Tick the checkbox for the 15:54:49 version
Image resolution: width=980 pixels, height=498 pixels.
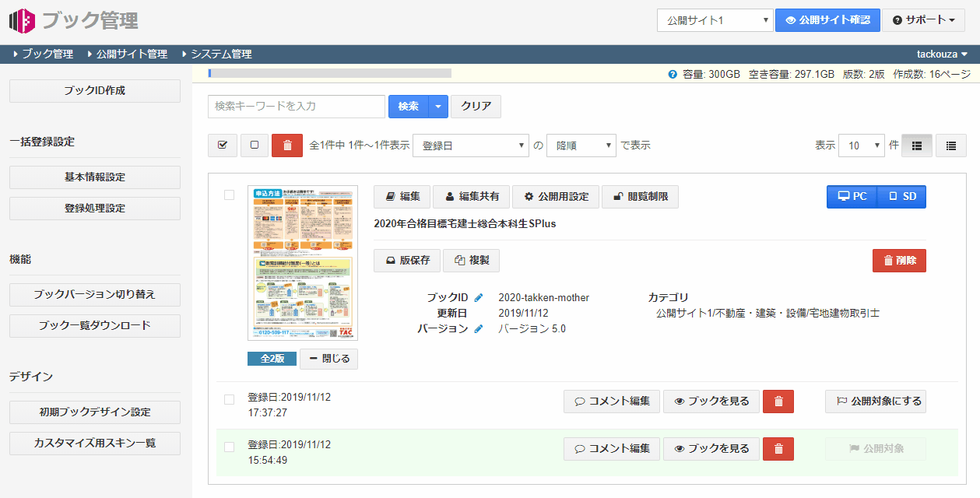click(x=229, y=447)
